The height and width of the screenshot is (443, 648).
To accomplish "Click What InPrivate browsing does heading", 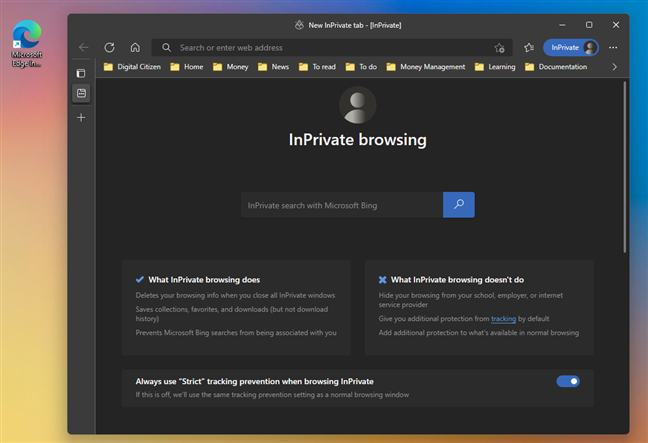I will coord(204,280).
